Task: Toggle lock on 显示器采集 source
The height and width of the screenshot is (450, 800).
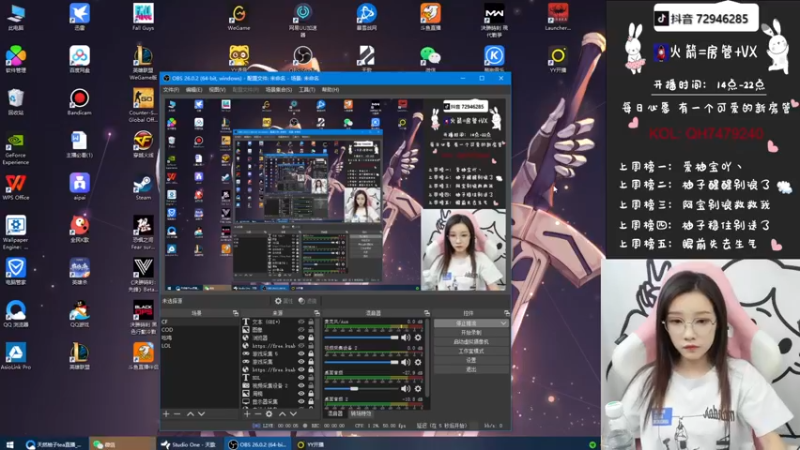Action: click(311, 402)
